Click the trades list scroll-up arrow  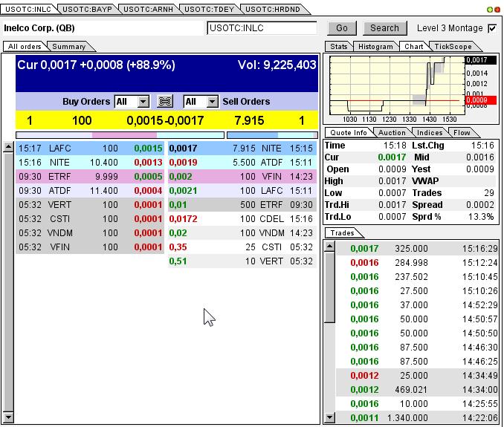[330, 247]
